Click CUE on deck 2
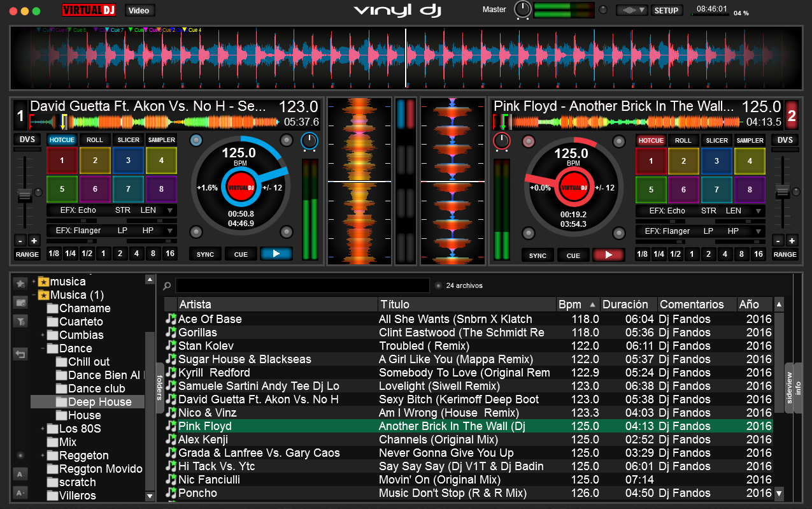 [x=573, y=255]
